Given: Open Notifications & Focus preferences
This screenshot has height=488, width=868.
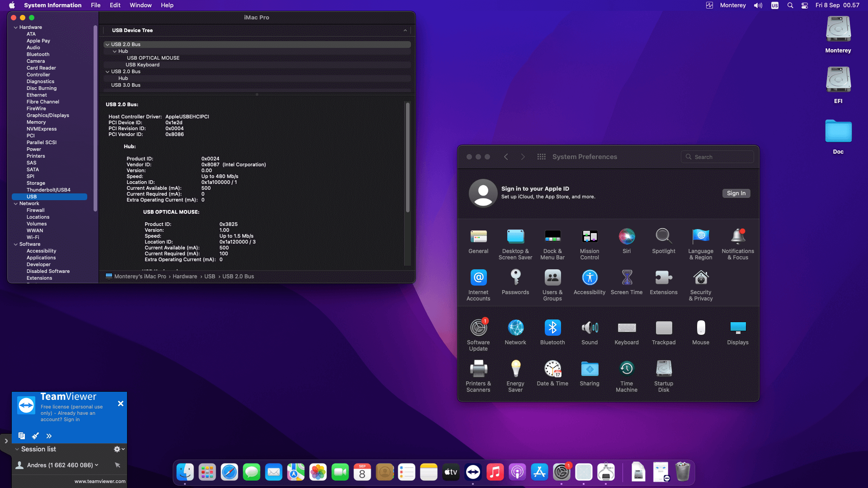Looking at the screenshot, I should (x=738, y=236).
